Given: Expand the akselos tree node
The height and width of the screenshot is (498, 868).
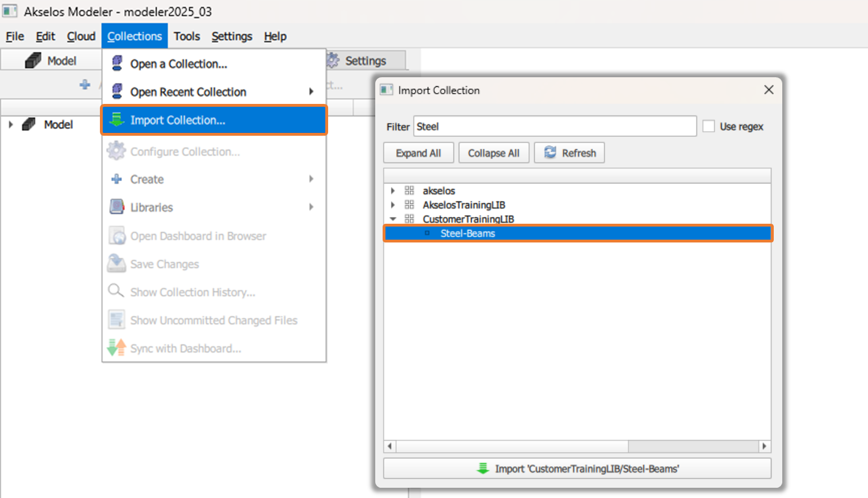Looking at the screenshot, I should 393,191.
